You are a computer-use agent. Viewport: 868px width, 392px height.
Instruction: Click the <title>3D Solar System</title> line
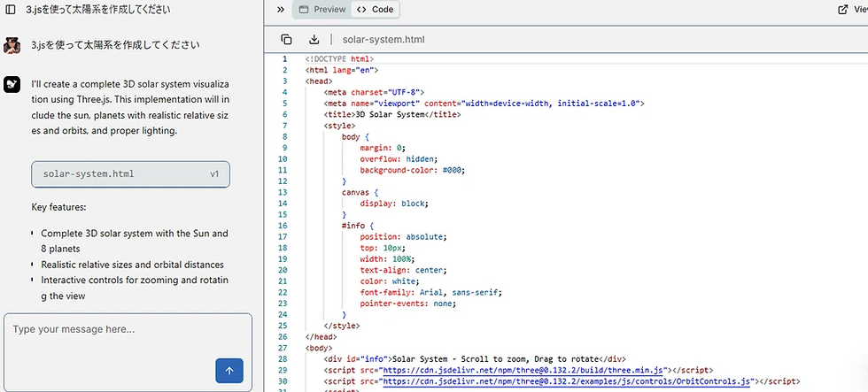pos(392,114)
